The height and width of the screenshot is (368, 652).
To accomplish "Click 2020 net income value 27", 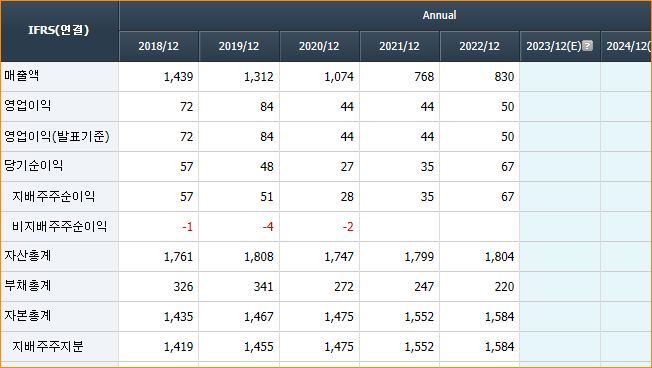I will pyautogui.click(x=347, y=167).
